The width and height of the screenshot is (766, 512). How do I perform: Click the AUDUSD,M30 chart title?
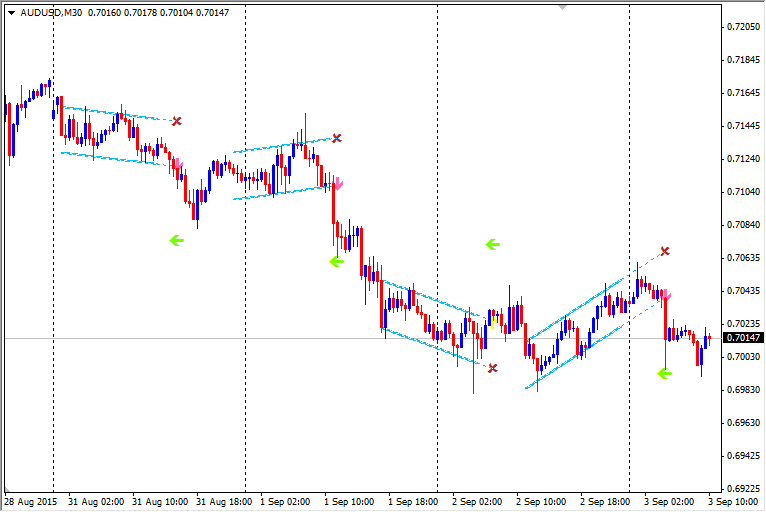pos(51,13)
